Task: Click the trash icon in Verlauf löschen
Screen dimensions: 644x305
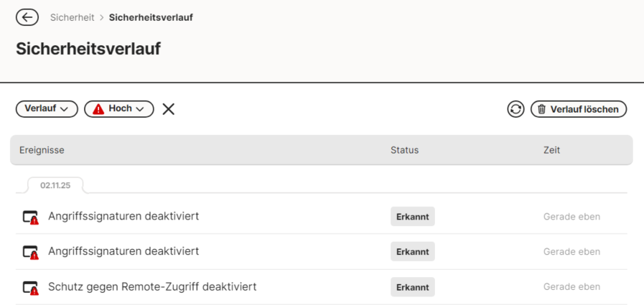Action: [x=542, y=109]
